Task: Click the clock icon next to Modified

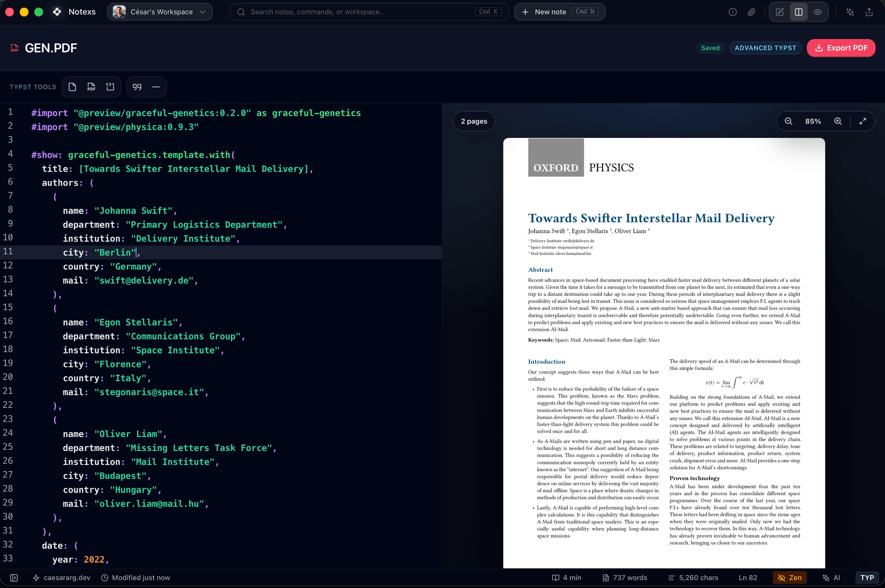Action: point(105,578)
